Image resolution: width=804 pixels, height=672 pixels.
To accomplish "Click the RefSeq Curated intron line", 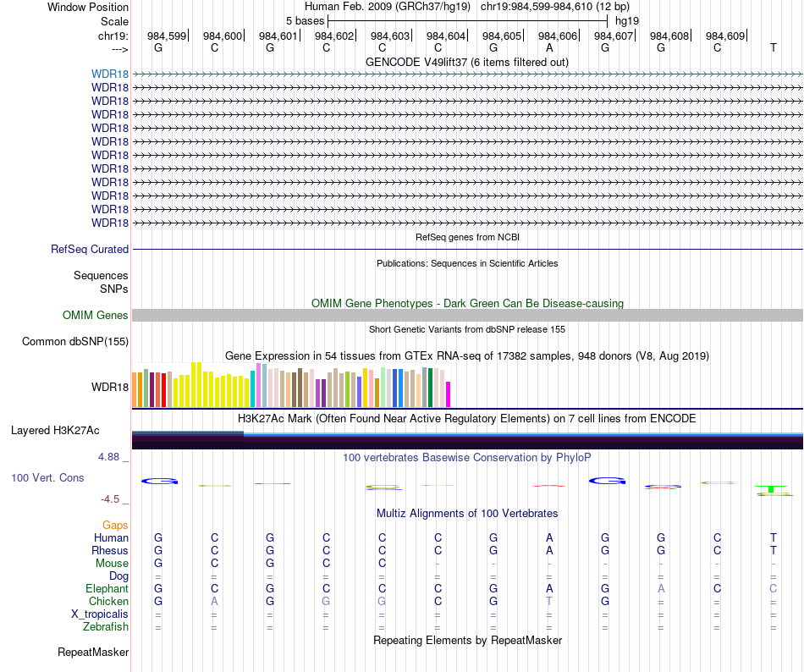I will click(x=467, y=249).
